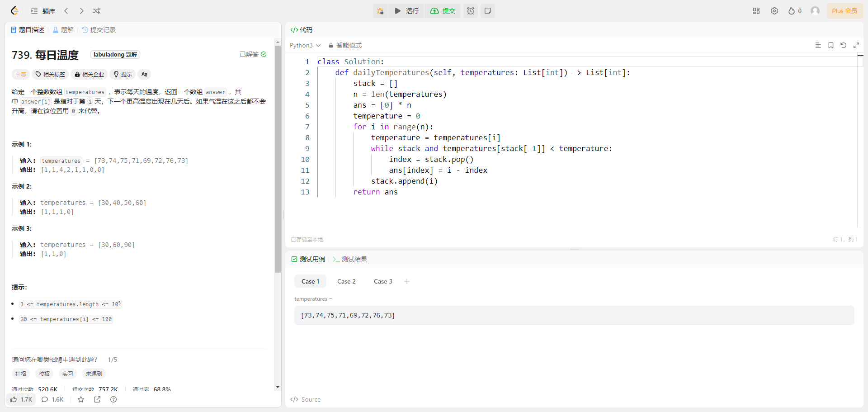Open the settings gear in the top bar
This screenshot has width=868, height=412.
pyautogui.click(x=774, y=11)
